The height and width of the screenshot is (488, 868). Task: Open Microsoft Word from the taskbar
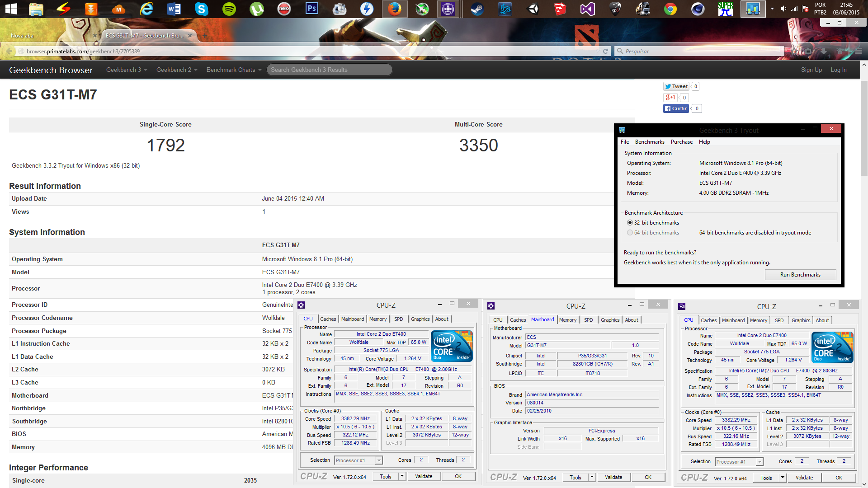[x=174, y=9]
